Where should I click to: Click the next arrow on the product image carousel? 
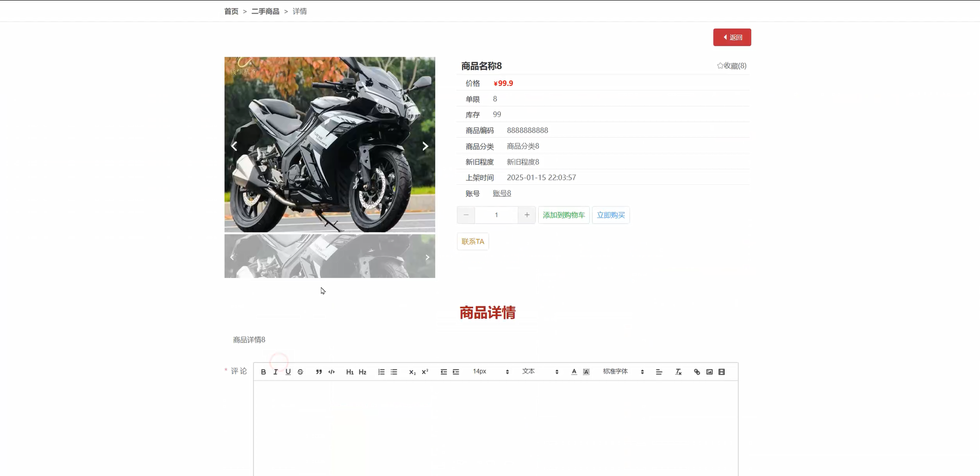coord(425,146)
